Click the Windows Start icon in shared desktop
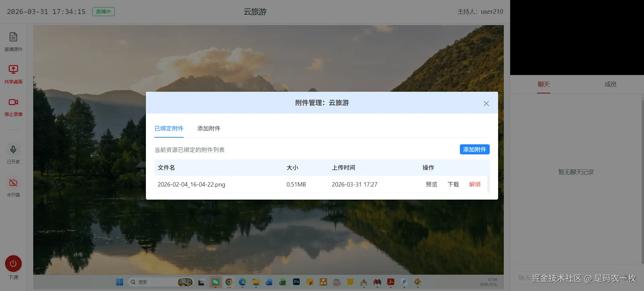 [x=119, y=282]
